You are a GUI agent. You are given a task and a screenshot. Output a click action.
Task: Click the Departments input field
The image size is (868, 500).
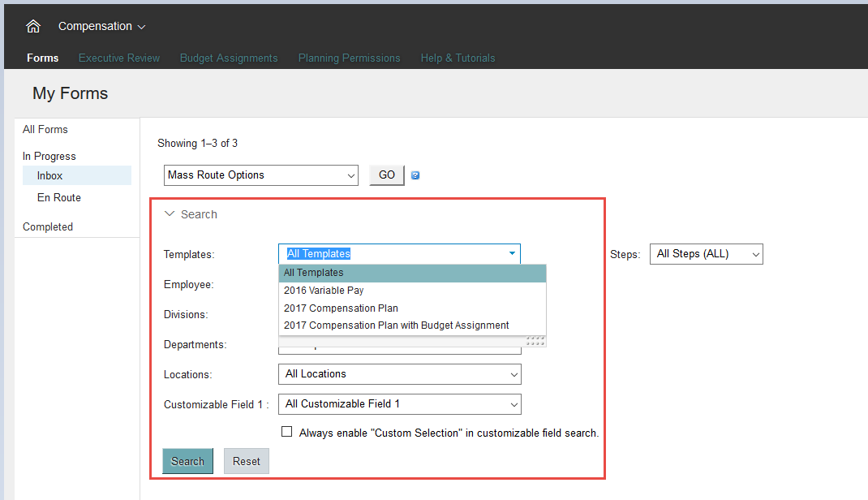point(400,350)
